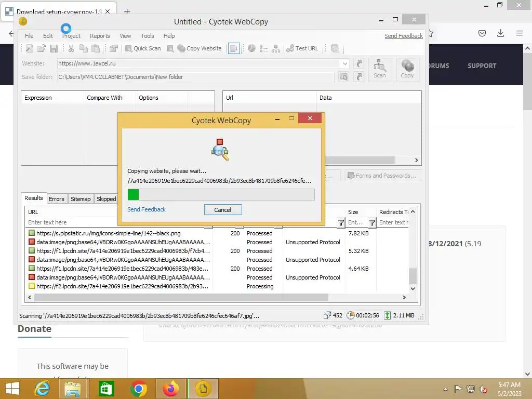Toggle the auto-scroll results toolbar icon
Image resolution: width=532 pixels, height=399 pixels.
click(x=234, y=48)
